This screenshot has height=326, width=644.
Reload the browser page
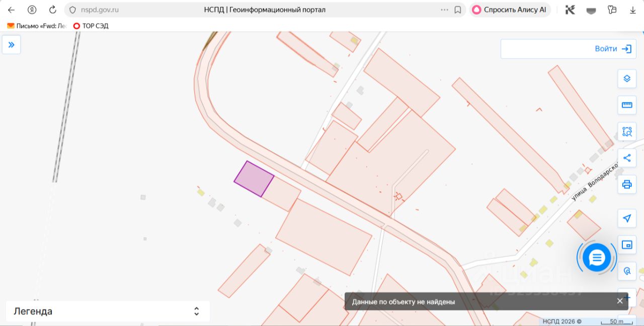53,10
